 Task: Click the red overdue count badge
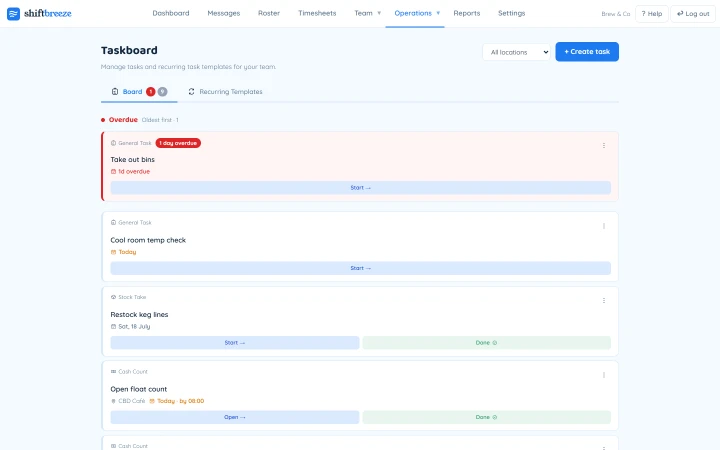pos(151,92)
